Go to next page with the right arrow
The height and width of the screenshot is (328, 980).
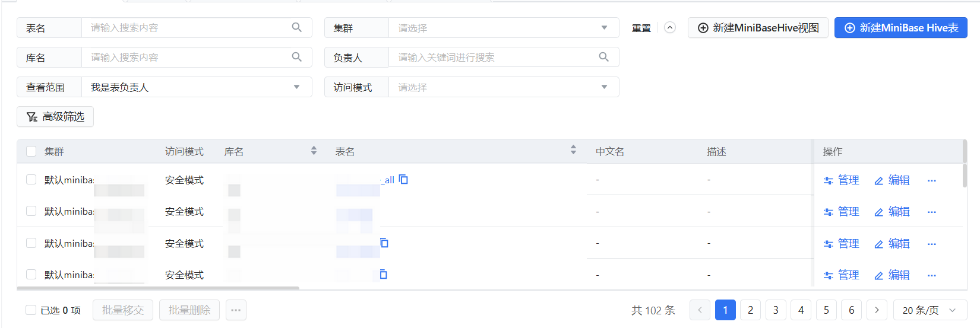tap(877, 310)
